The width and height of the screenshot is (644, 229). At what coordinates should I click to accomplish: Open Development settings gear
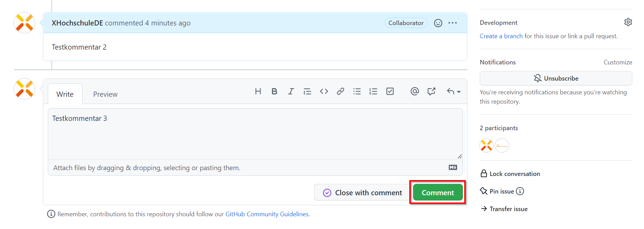pyautogui.click(x=628, y=22)
